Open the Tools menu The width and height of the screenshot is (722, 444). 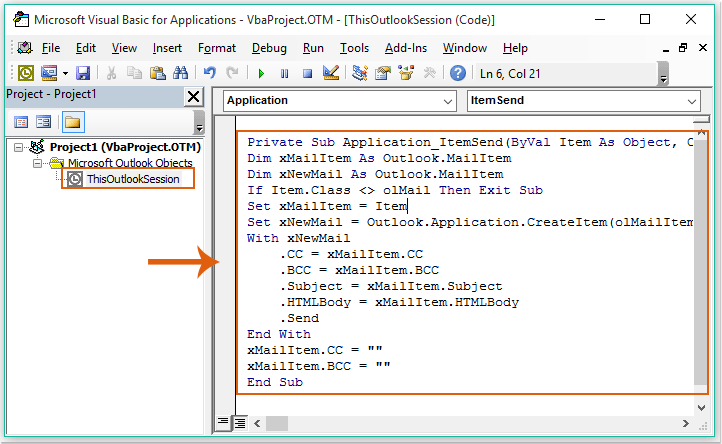point(354,48)
